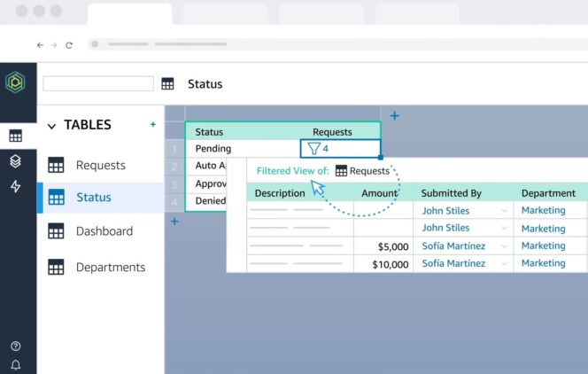Select the Departments table in the list

click(100, 267)
